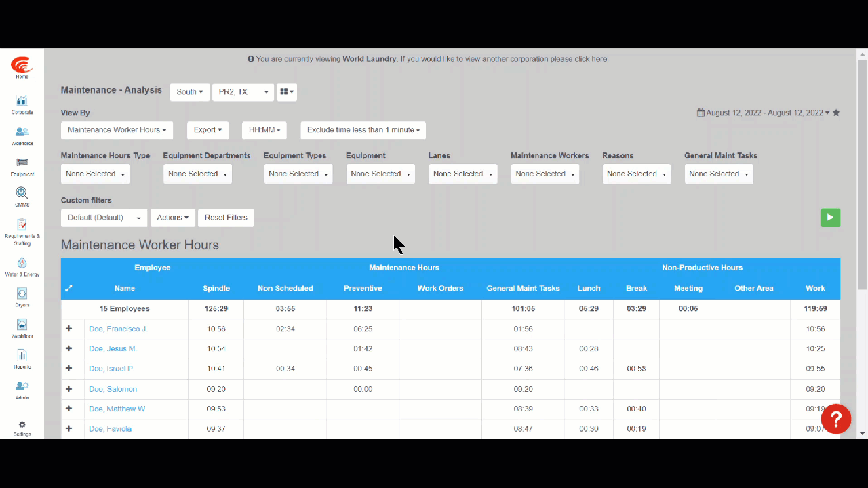Open the Washfloor sidebar icon
Screen dimensions: 868x488
(22, 328)
